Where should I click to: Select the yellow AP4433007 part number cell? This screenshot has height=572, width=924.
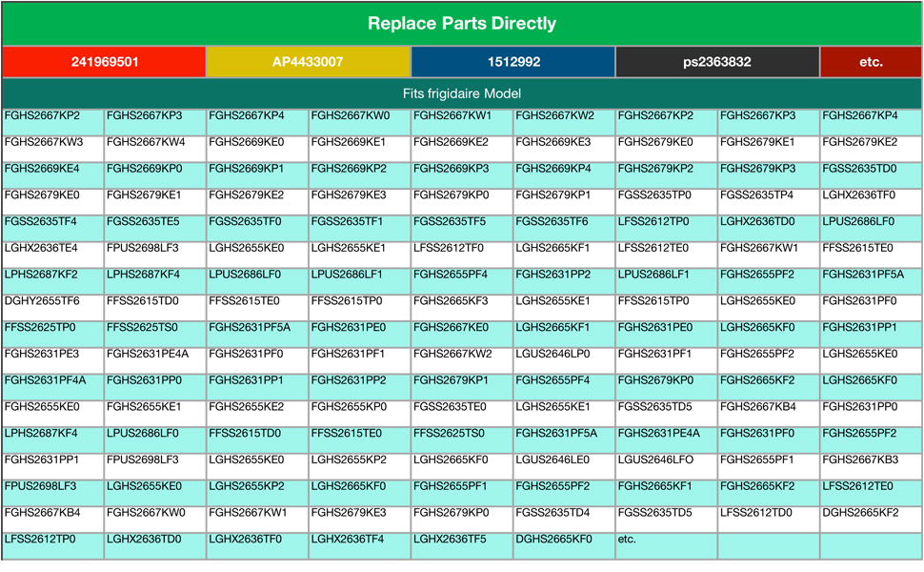(308, 62)
